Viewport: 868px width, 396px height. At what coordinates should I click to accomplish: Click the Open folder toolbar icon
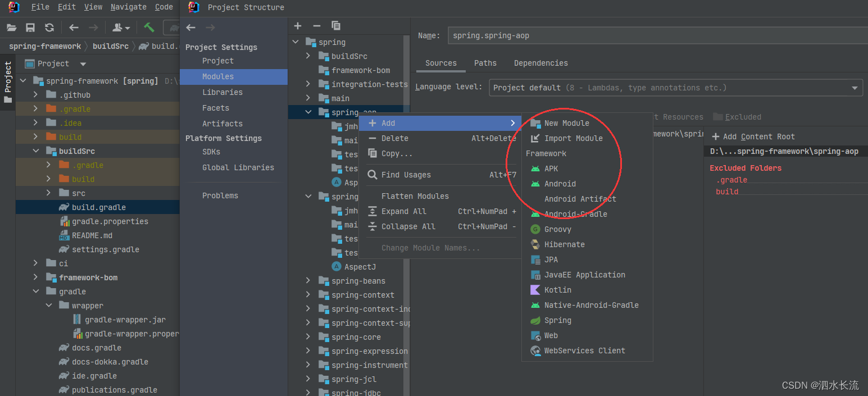click(11, 28)
